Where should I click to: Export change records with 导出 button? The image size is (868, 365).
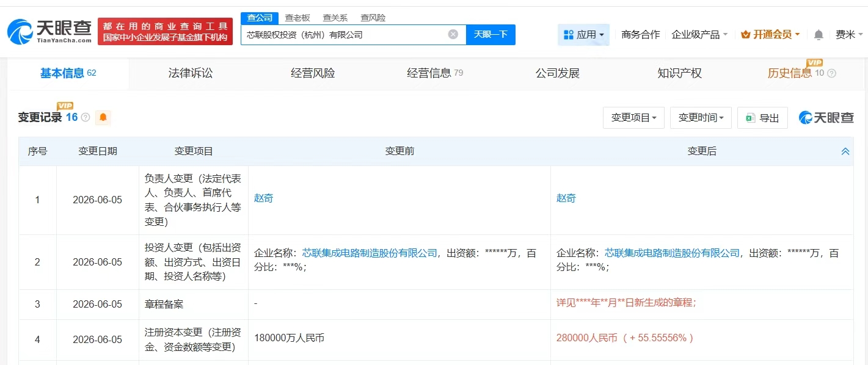pos(762,118)
